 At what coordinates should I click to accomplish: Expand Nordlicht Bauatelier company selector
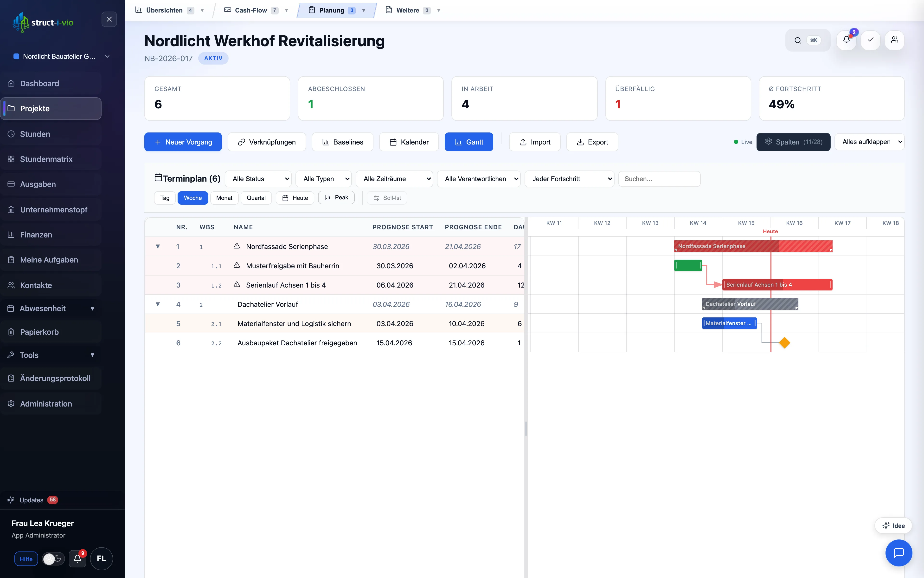click(x=61, y=56)
